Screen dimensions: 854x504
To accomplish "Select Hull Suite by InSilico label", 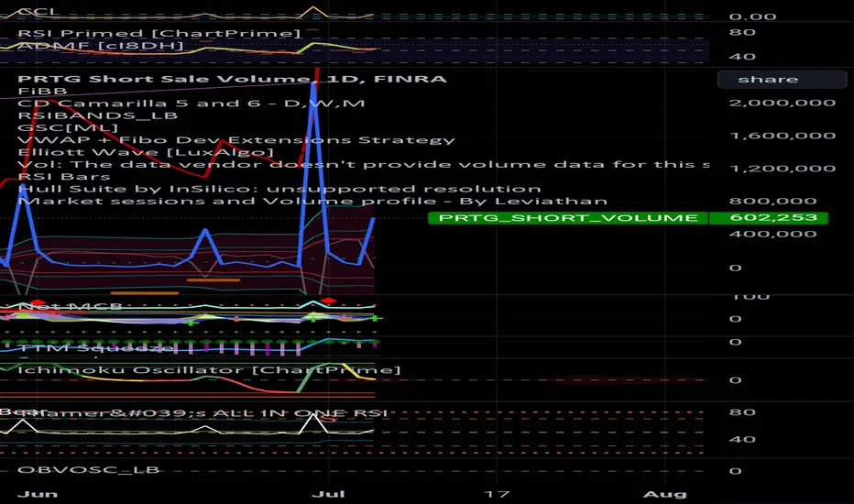I will 279,189.
